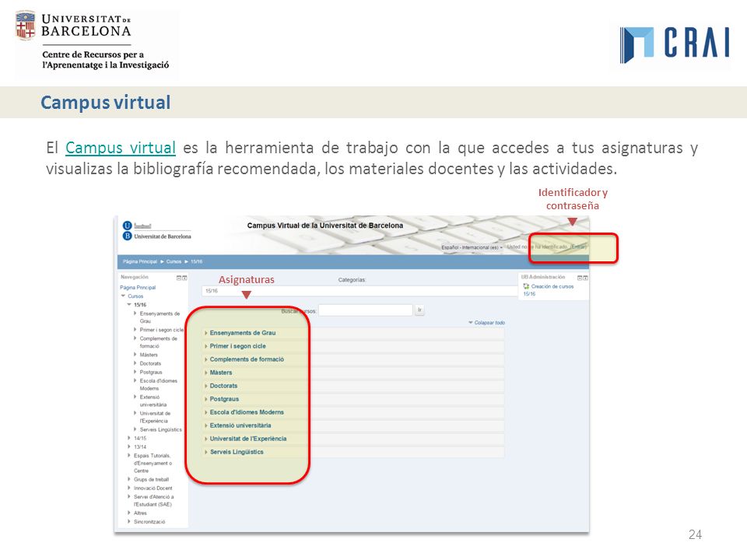Image resolution: width=747 pixels, height=560 pixels.
Task: Click the CRAI logo
Action: tap(675, 45)
